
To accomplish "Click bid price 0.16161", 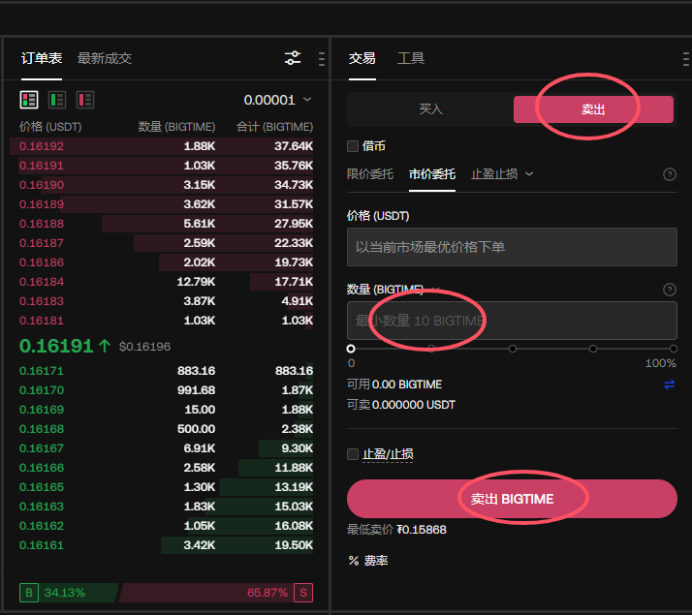I will pyautogui.click(x=41, y=545).
